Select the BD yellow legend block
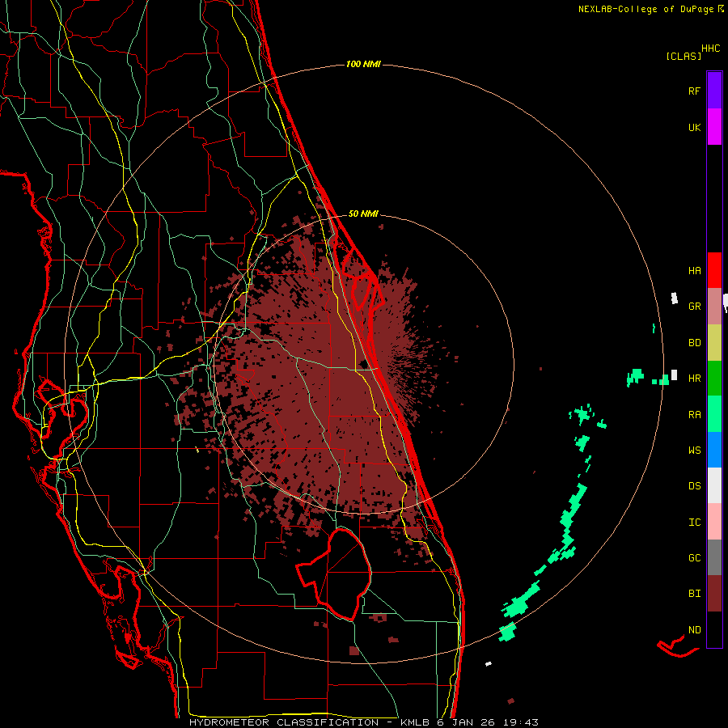The image size is (728, 728). (714, 343)
